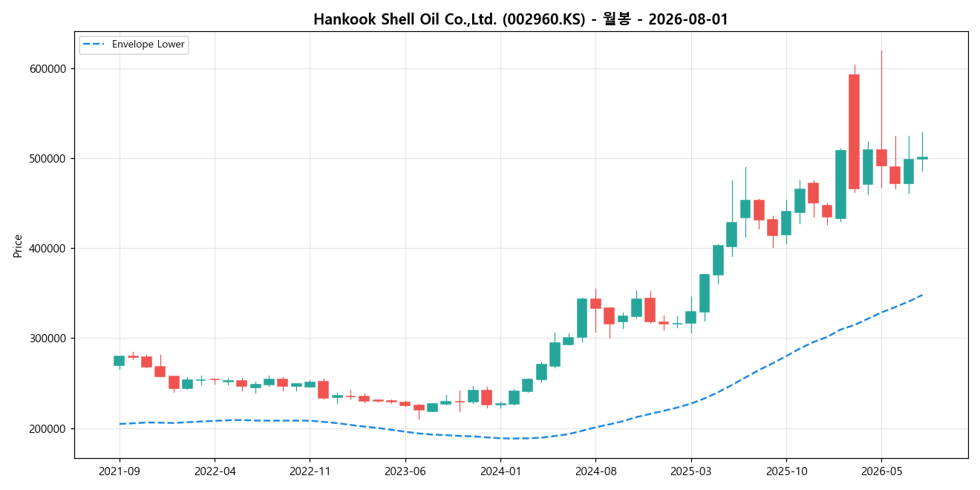This screenshot has width=980, height=490.
Task: Click the 300000 y-axis tick label
Action: pyautogui.click(x=47, y=339)
